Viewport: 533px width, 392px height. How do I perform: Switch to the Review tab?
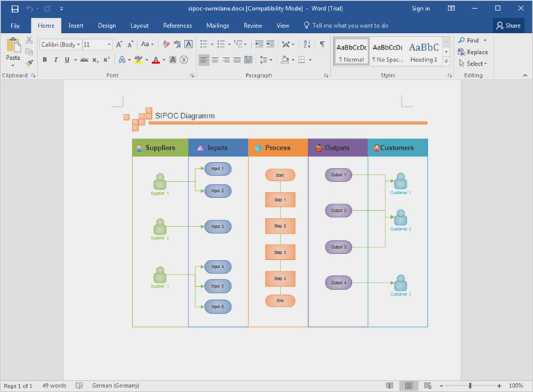tap(253, 26)
